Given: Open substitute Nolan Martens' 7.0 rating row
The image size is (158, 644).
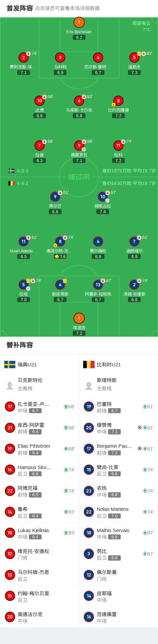Looking at the screenshot, I should point(118,512).
